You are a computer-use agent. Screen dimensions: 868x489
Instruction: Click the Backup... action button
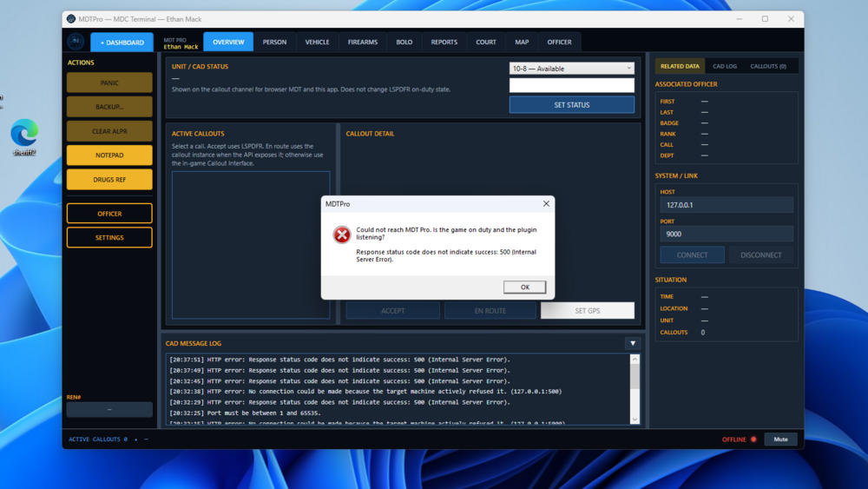pyautogui.click(x=109, y=107)
